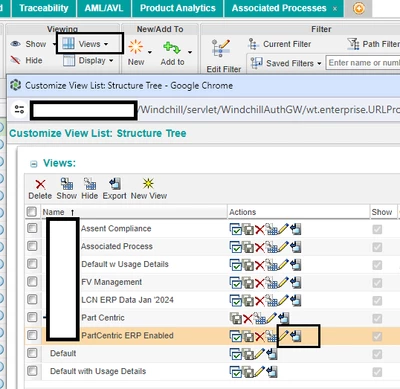Click 'Default with Usage Details' view name
Screen dimensions: 400x389
pyautogui.click(x=98, y=371)
